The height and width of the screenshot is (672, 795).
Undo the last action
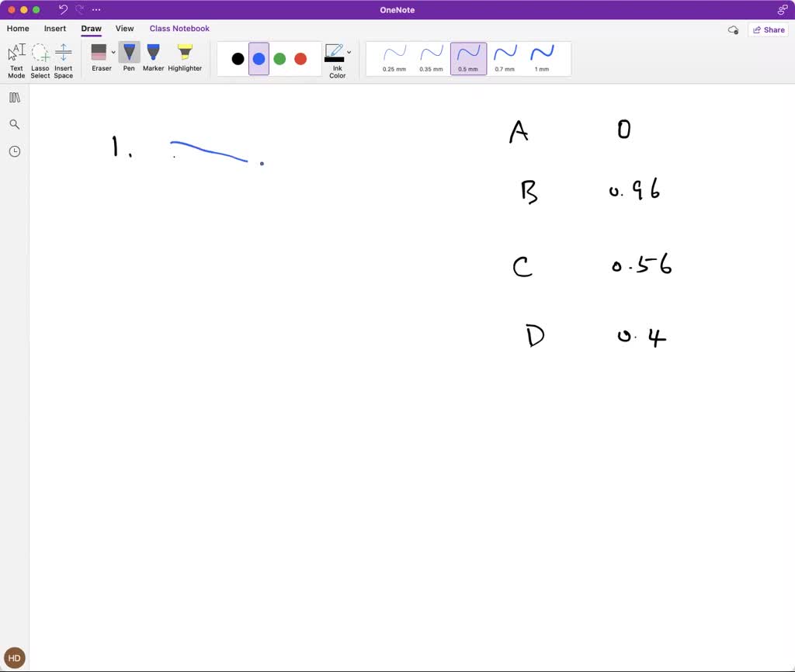[63, 9]
